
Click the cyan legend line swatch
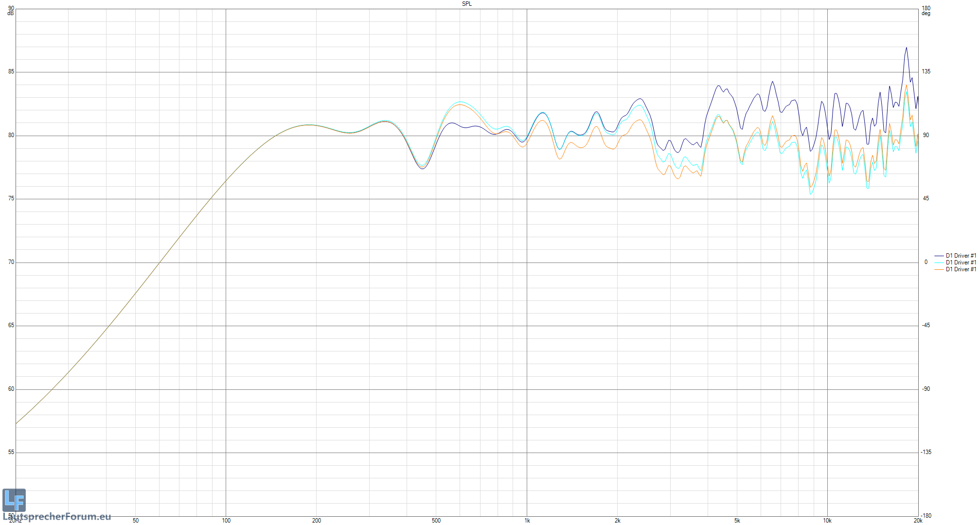pyautogui.click(x=939, y=262)
